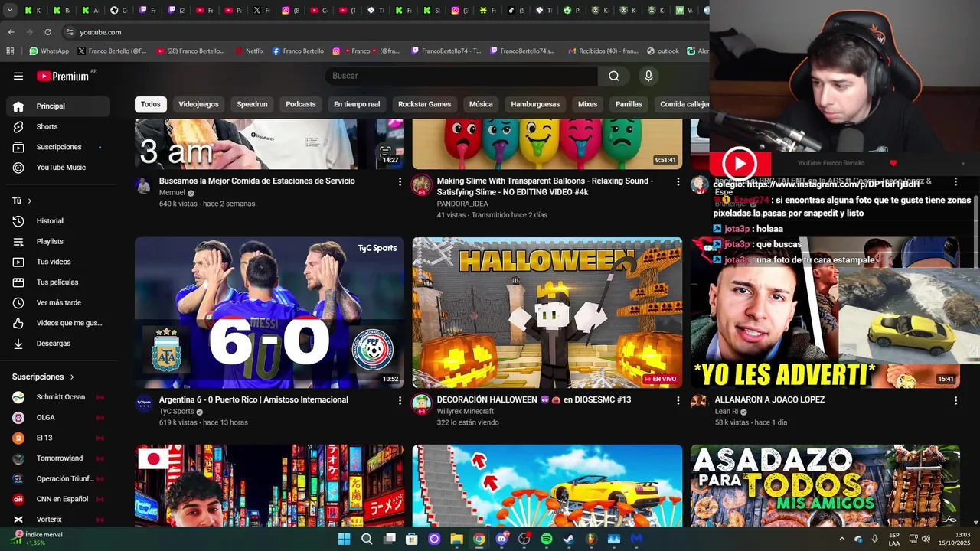Open Lean Ri channel avatar
Screen dimensions: 980x551
pyautogui.click(x=699, y=403)
